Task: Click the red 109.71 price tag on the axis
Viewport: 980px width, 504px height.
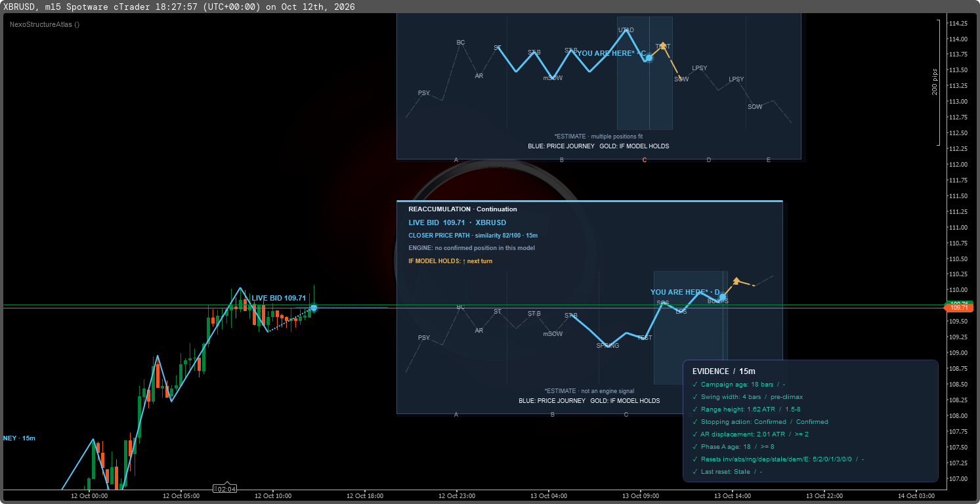Action: coord(960,307)
